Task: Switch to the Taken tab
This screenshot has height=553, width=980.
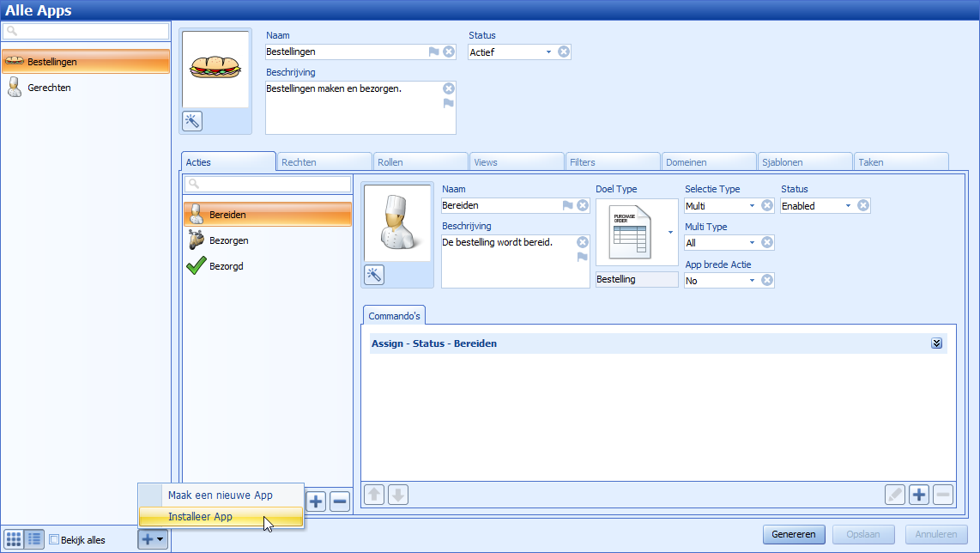Action: click(902, 162)
